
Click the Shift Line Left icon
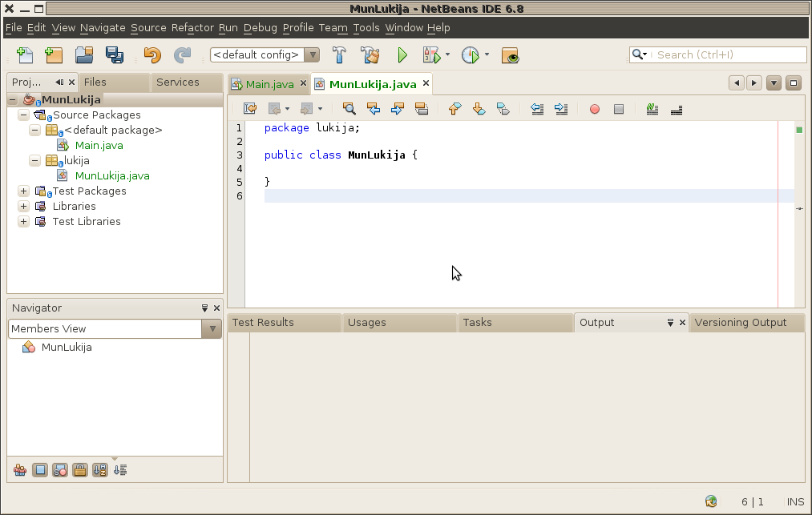[537, 109]
